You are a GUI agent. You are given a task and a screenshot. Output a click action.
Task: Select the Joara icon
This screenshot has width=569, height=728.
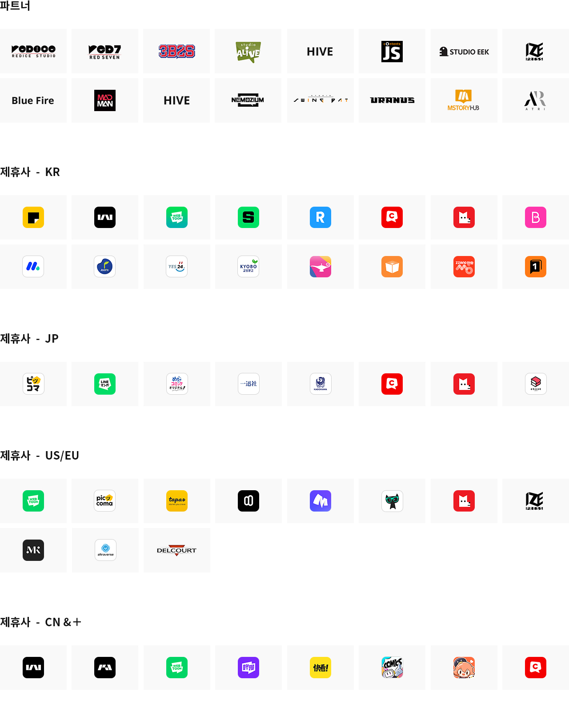pos(105,267)
